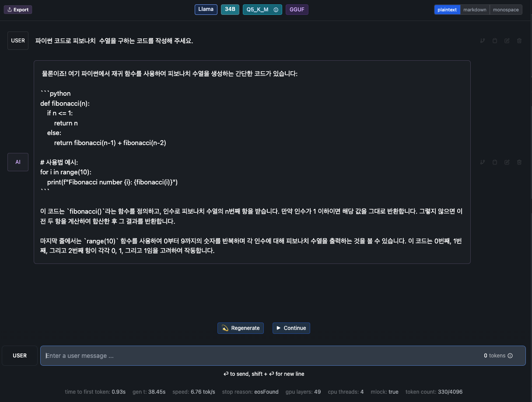
Task: Switch rendering to plaintext
Action: tap(447, 10)
